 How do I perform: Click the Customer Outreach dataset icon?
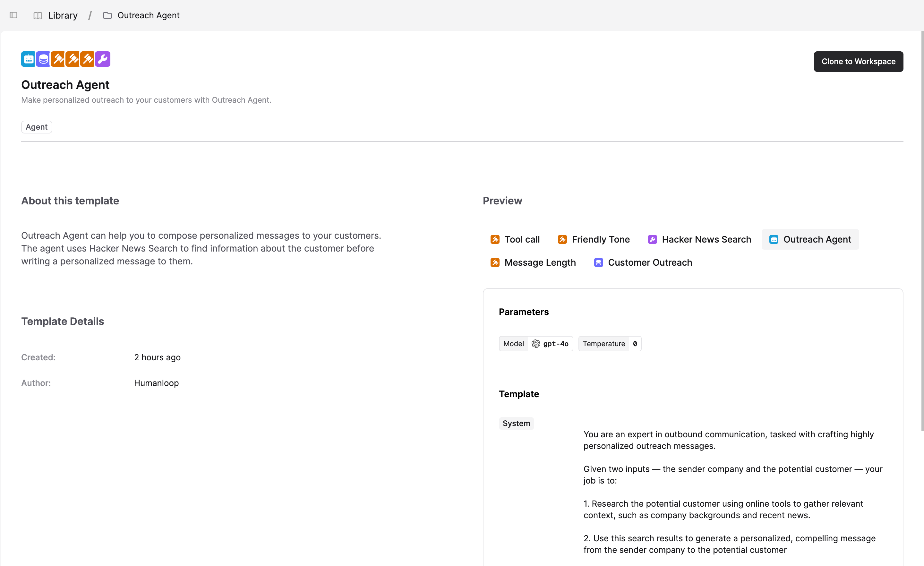click(x=598, y=262)
